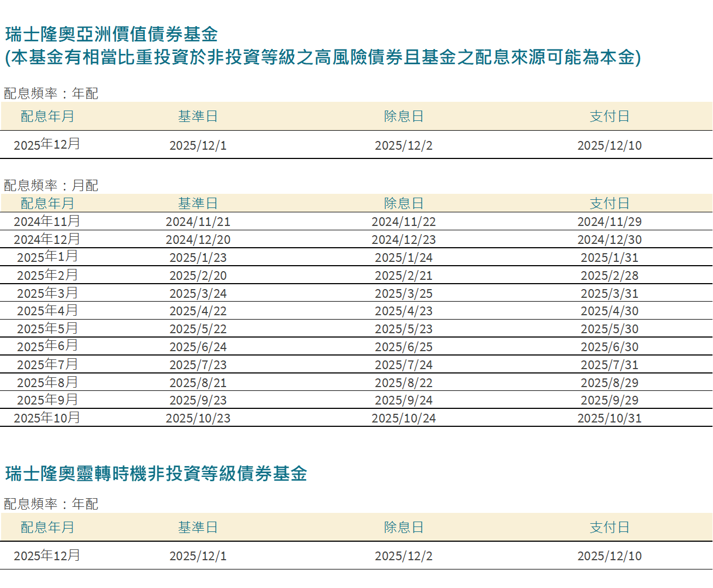Image resolution: width=713 pixels, height=588 pixels.
Task: Select the 2025/4/22 base date cell
Action: pyautogui.click(x=198, y=311)
